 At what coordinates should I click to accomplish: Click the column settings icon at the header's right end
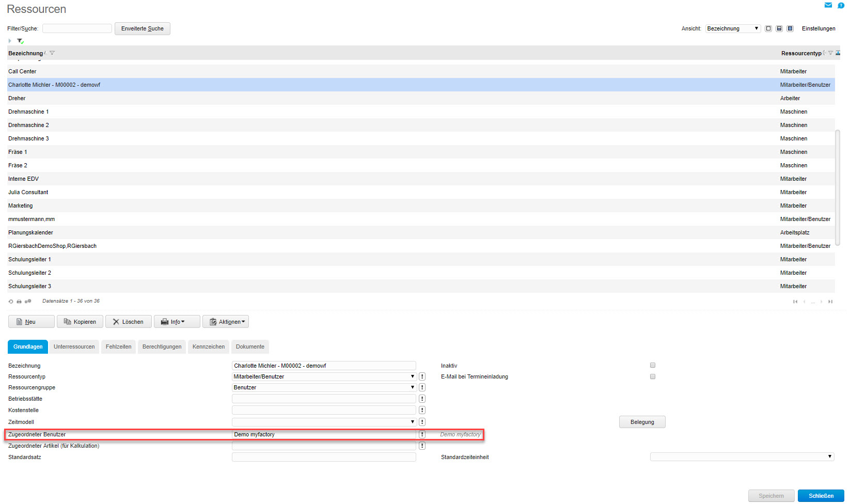[x=838, y=53]
